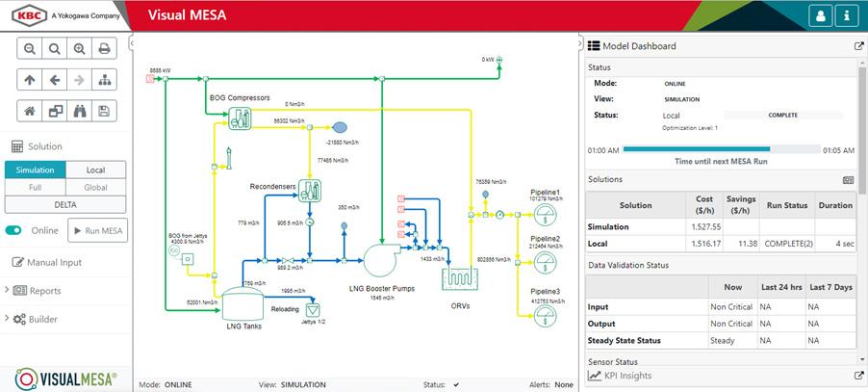868x392 pixels.
Task: Click the up arrow navigation icon
Action: 30,80
